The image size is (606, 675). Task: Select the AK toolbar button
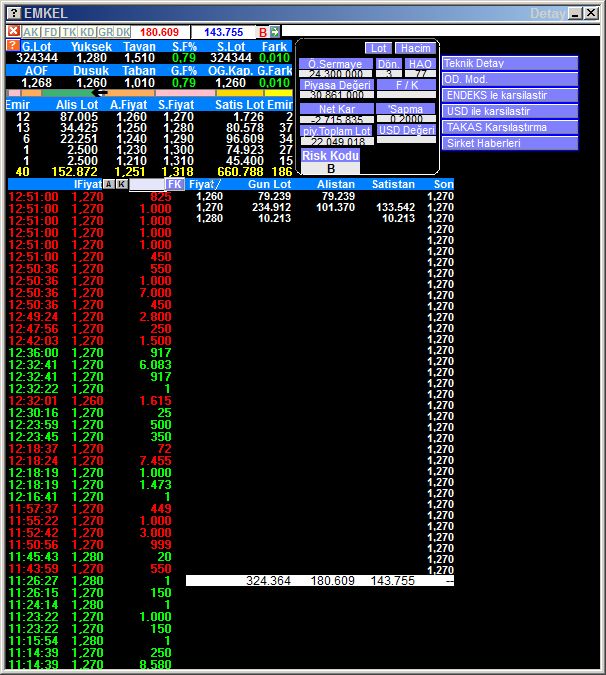click(x=31, y=32)
